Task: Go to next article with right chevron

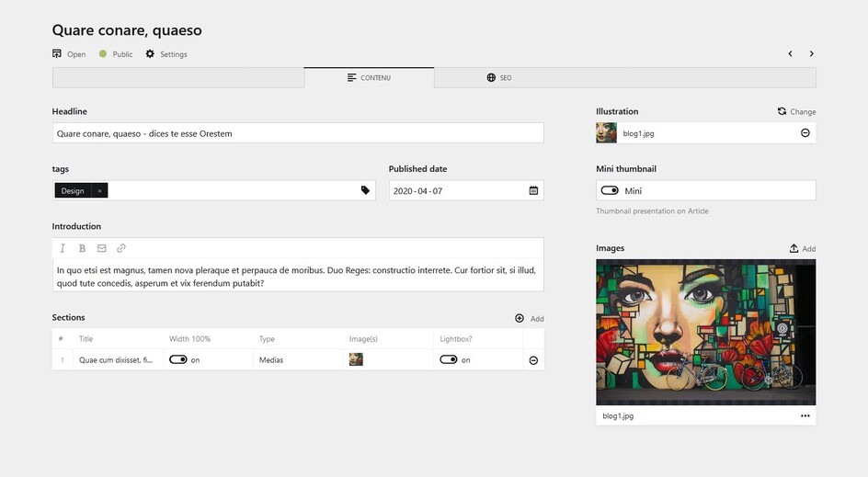Action: click(x=812, y=53)
